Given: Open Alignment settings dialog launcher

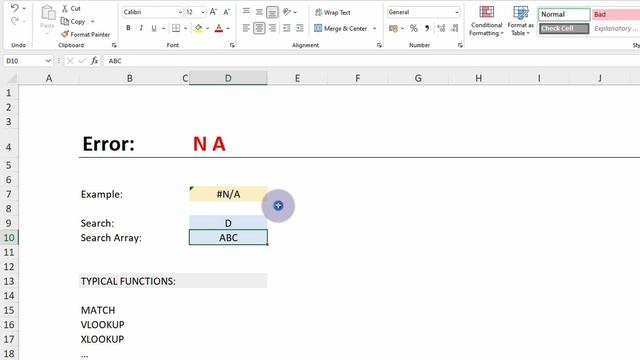Looking at the screenshot, I should (379, 45).
